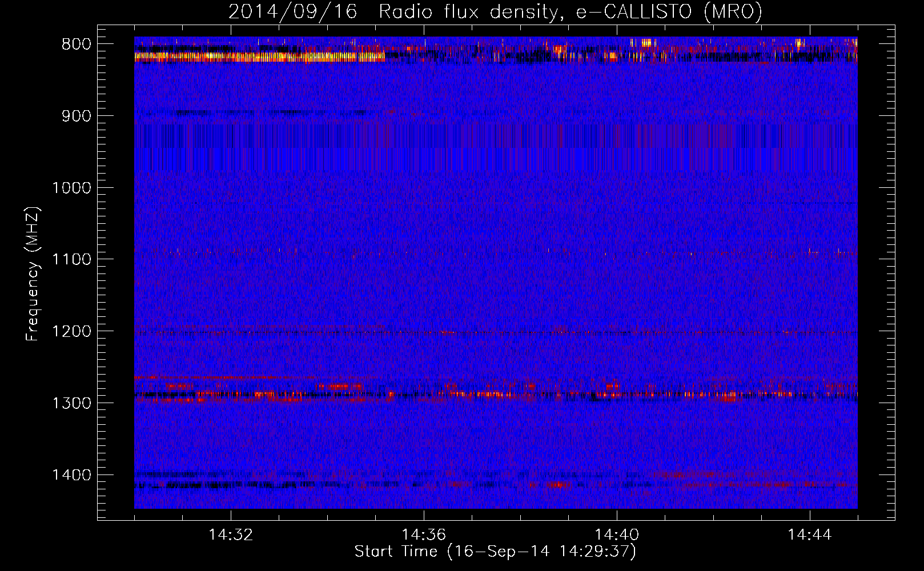Click the red interference band near 1300 MHz
Screen dimensions: 924x571
pos(496,394)
